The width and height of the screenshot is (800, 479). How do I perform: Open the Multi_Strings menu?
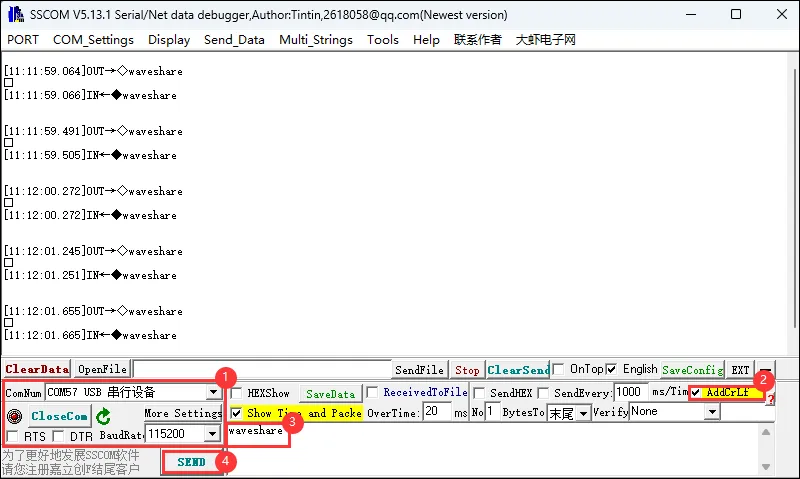point(315,40)
